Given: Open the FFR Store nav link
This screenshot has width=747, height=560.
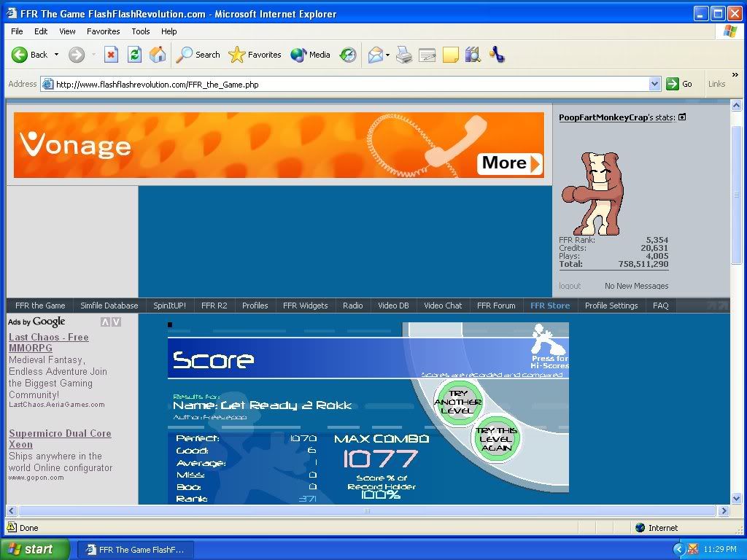Looking at the screenshot, I should pos(550,306).
